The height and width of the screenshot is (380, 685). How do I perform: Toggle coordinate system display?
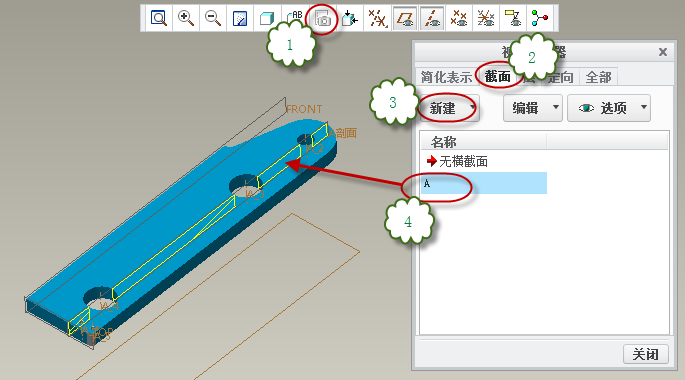pos(486,18)
